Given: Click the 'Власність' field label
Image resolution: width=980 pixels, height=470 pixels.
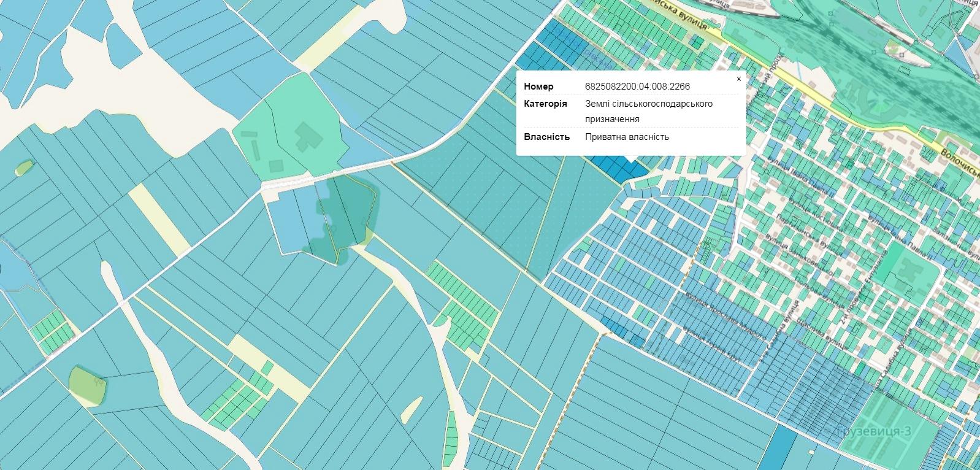Looking at the screenshot, I should click(546, 137).
